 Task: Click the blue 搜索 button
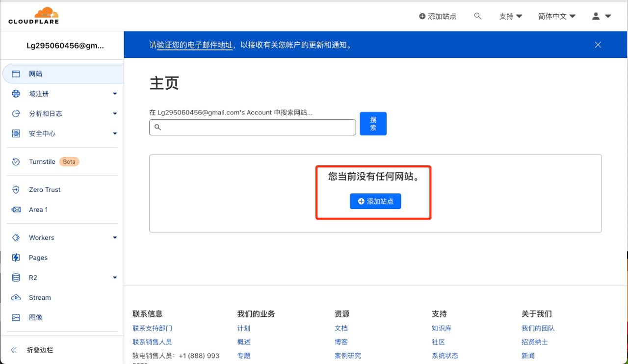point(373,124)
